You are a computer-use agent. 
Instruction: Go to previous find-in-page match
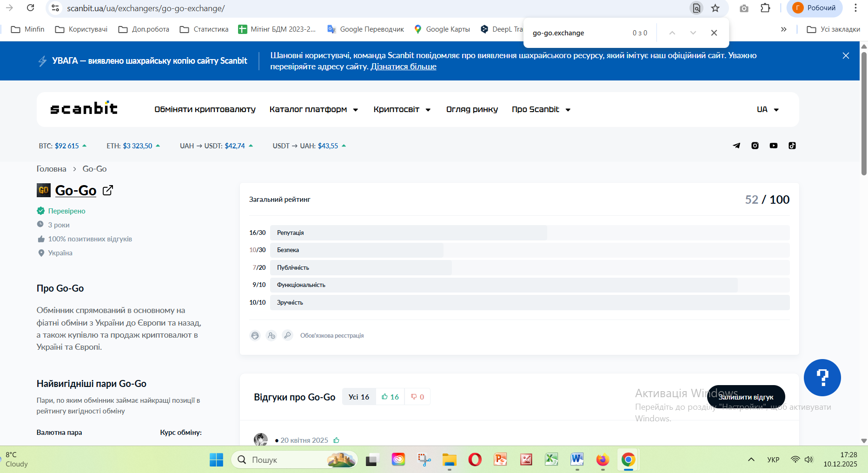pyautogui.click(x=672, y=33)
